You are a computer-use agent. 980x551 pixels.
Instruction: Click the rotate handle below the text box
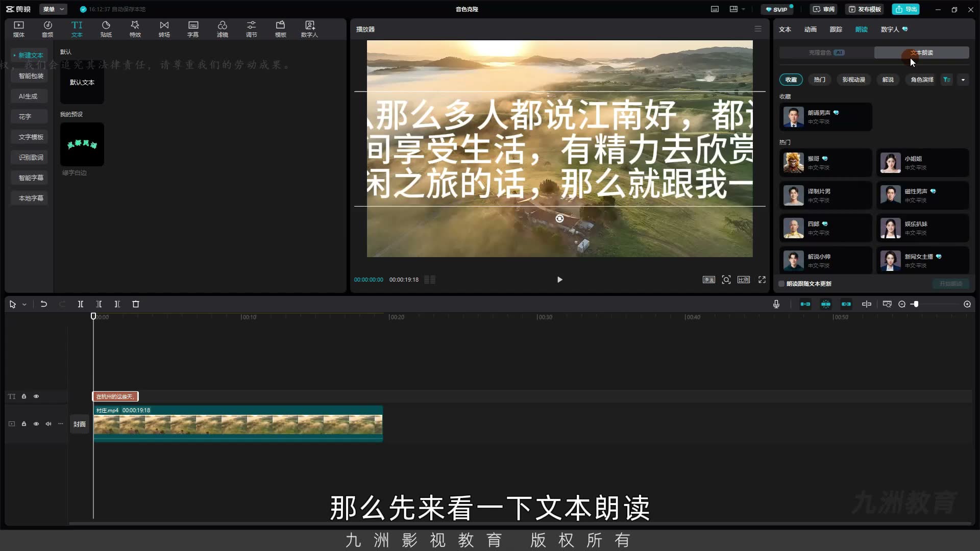[559, 218]
